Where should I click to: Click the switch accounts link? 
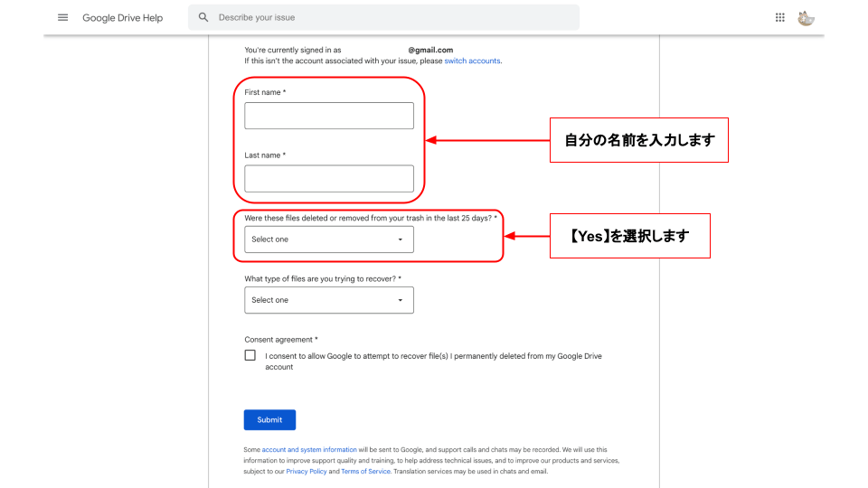click(472, 61)
